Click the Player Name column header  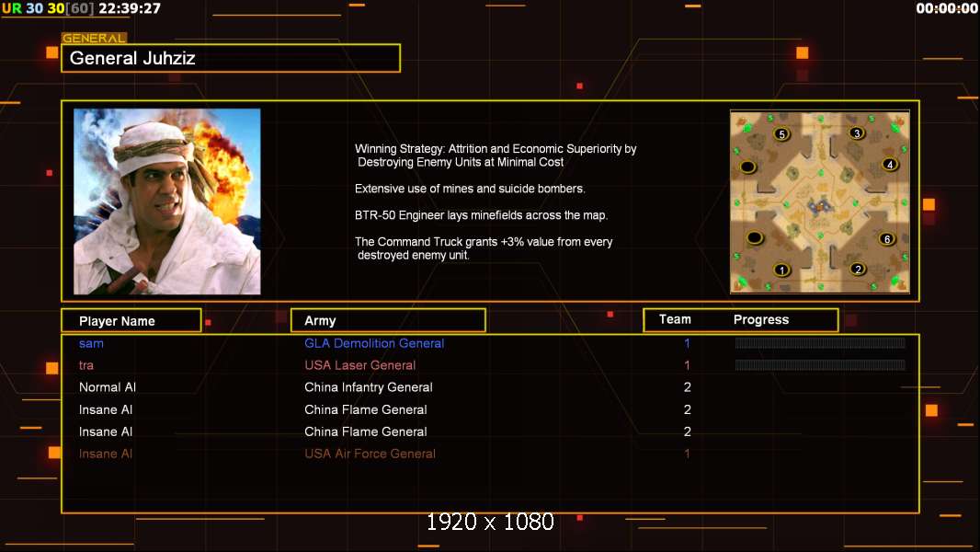[131, 321]
